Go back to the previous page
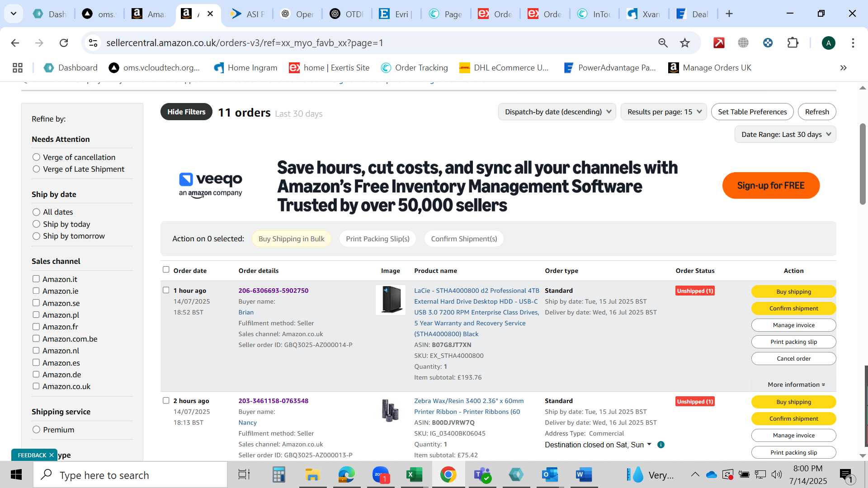This screenshot has height=488, width=868. [15, 43]
